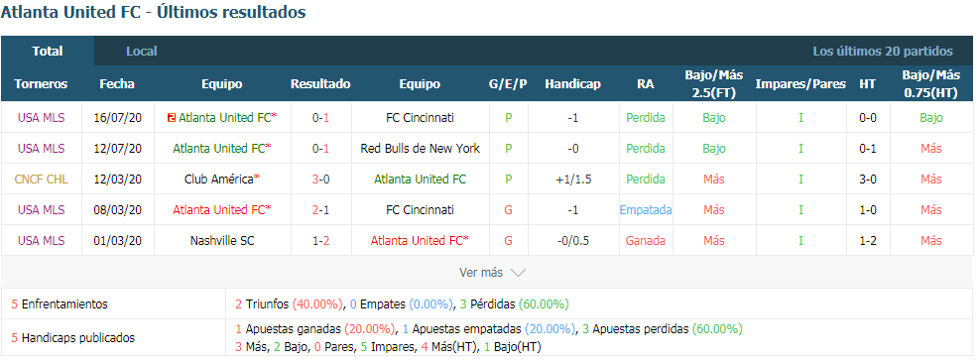Click the 2-1 score on 08/03/20 row
980x363 pixels.
tap(321, 210)
